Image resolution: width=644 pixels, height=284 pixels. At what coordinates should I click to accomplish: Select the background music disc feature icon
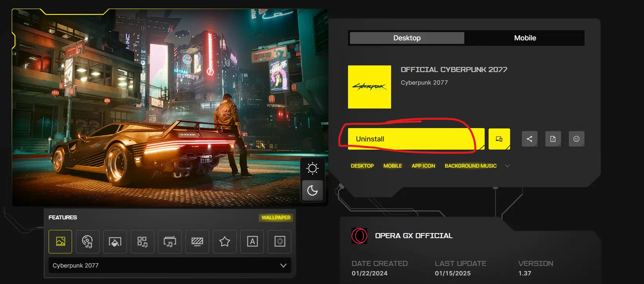click(x=88, y=242)
